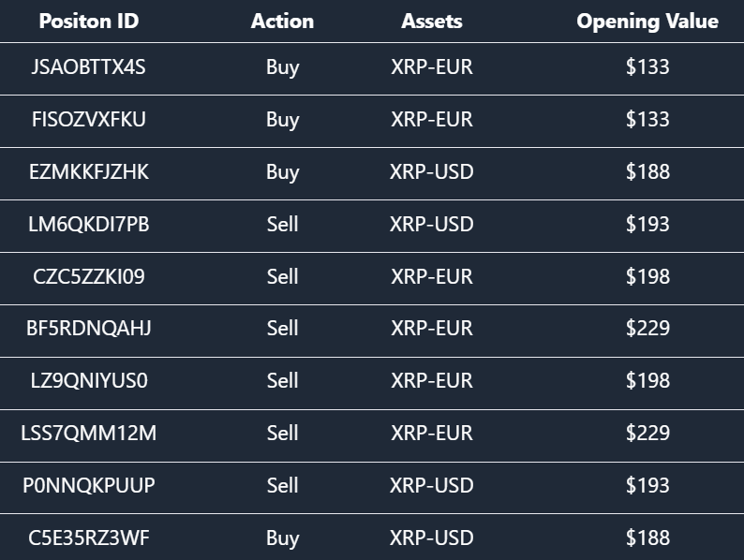The height and width of the screenshot is (560, 744).
Task: Click Sell action in LM6QKDI7PB row
Action: (x=282, y=225)
